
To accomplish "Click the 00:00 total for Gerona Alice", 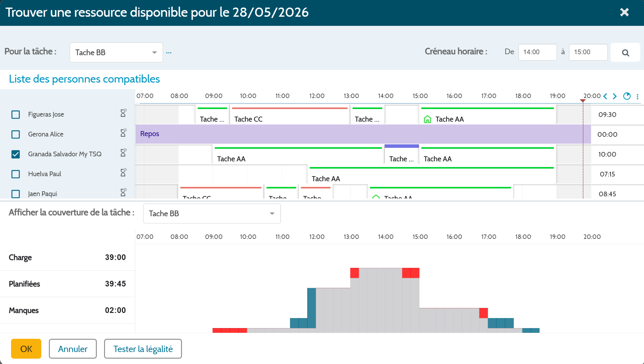I will click(x=607, y=135).
